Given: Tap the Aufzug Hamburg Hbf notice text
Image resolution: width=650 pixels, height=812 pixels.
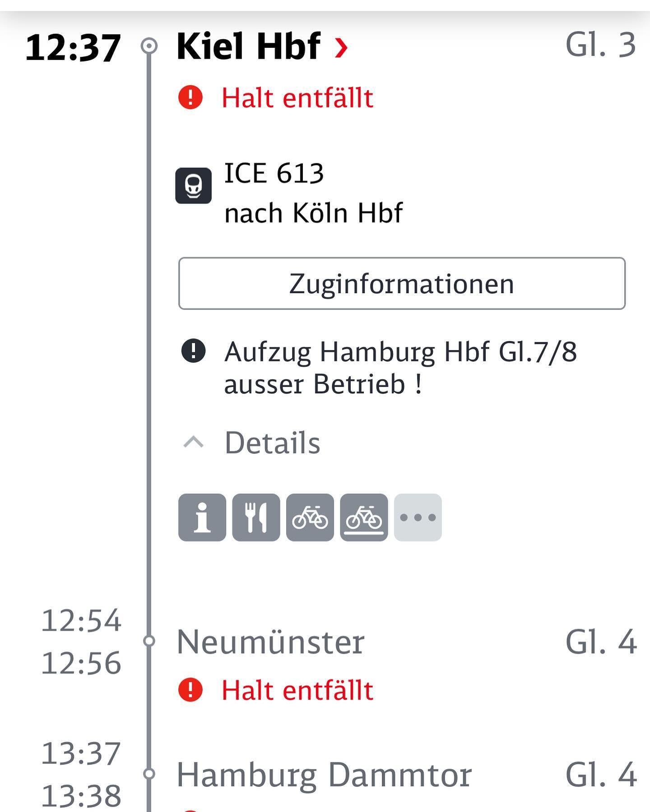Looking at the screenshot, I should tap(400, 368).
